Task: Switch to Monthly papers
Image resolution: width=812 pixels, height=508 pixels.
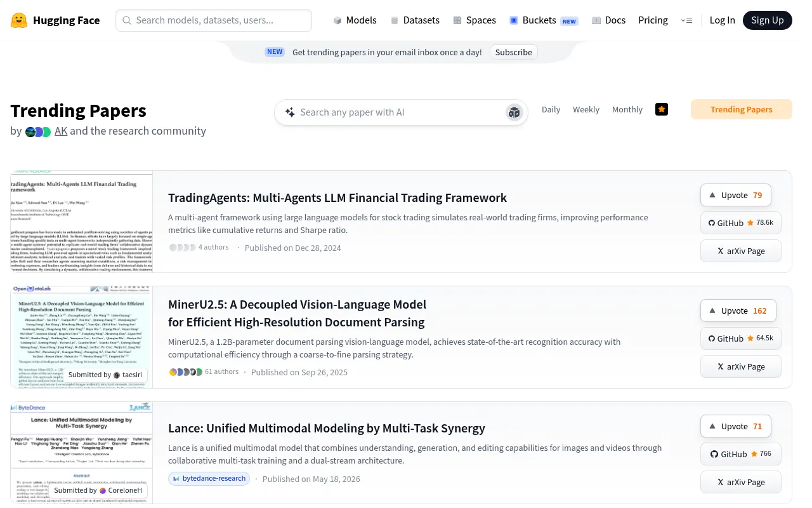Action: [627, 109]
